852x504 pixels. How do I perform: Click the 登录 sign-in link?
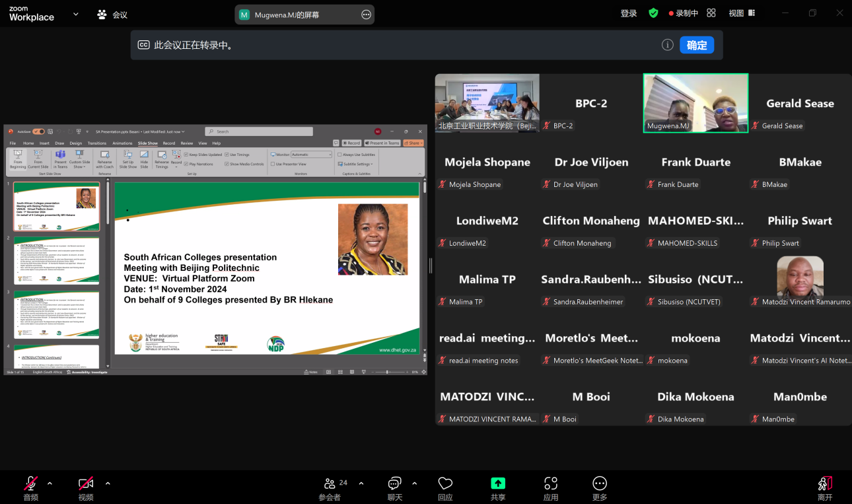coord(629,13)
